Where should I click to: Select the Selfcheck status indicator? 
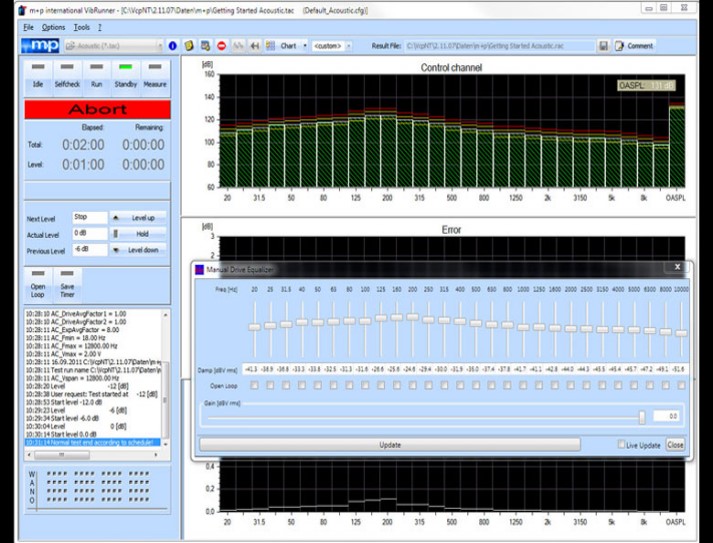[x=67, y=77]
